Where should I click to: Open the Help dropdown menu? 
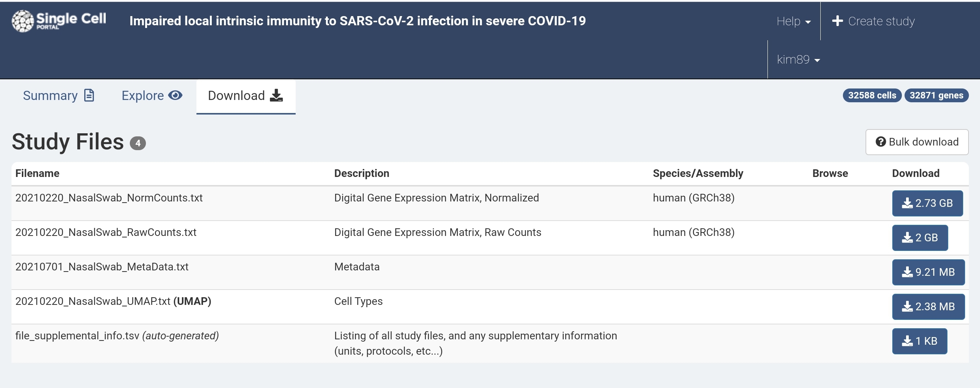[x=793, y=21]
